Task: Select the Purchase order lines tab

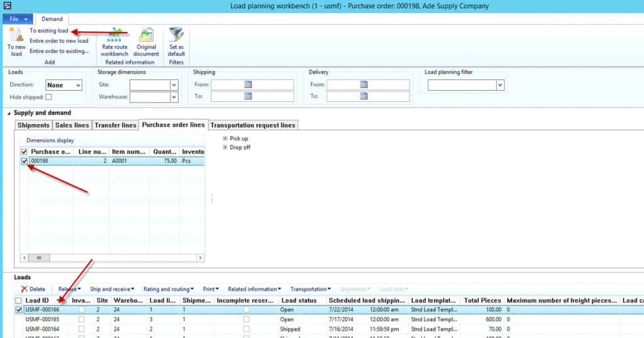Action: tap(174, 125)
